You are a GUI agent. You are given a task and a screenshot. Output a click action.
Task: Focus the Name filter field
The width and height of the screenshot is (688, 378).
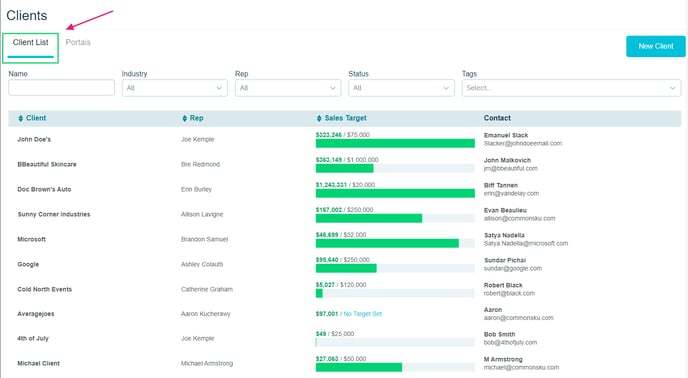pos(61,88)
